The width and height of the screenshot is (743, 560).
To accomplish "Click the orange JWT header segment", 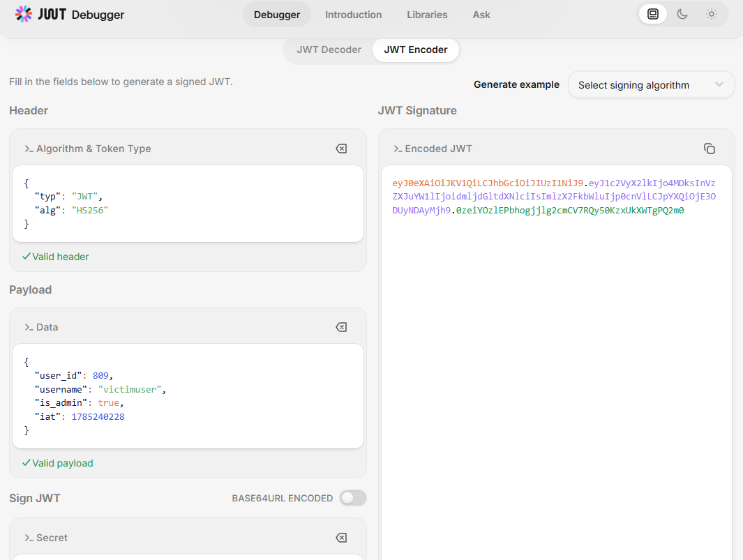I will pyautogui.click(x=488, y=183).
